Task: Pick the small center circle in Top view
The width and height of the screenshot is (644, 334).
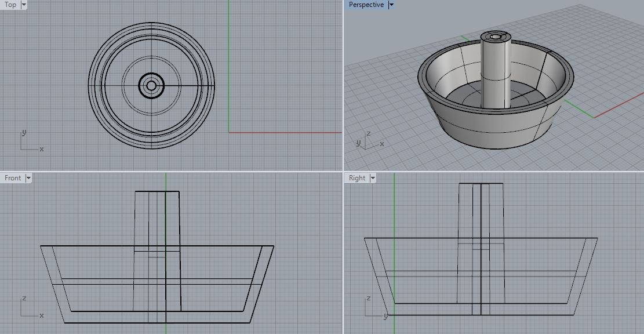Action: 151,86
